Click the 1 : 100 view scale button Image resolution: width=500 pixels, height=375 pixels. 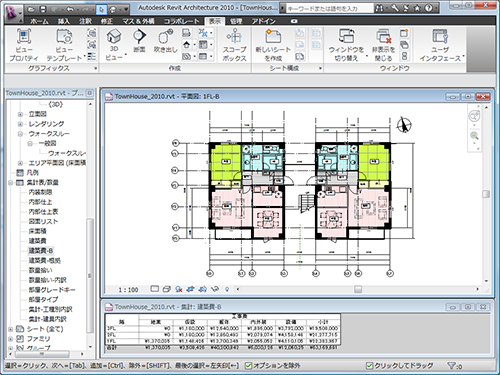128,290
